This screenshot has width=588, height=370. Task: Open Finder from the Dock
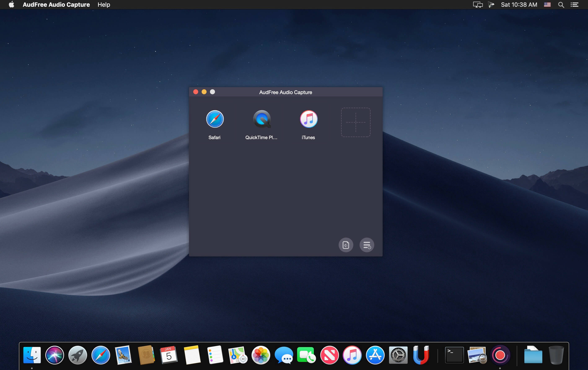pos(32,355)
